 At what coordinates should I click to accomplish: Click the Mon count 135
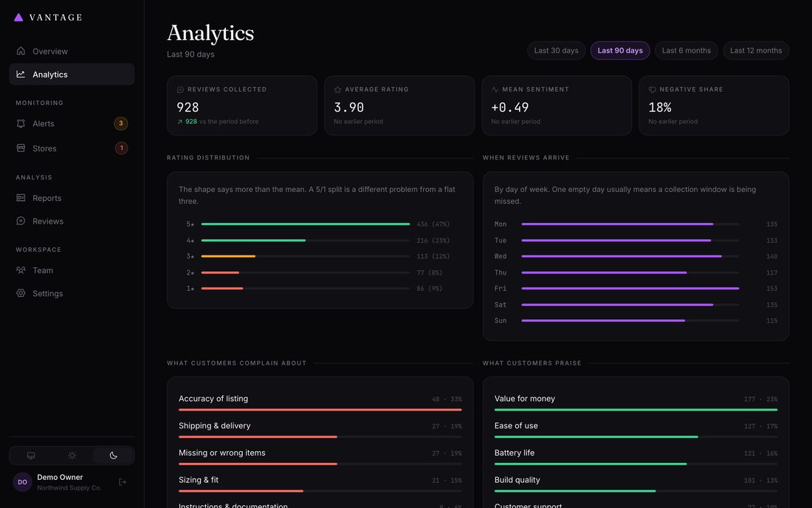point(771,224)
